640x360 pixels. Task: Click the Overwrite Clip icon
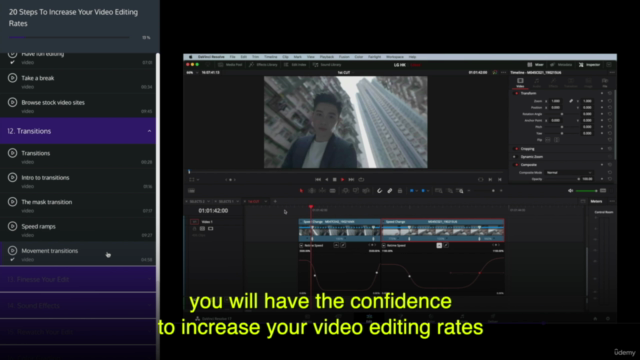[x=356, y=191]
